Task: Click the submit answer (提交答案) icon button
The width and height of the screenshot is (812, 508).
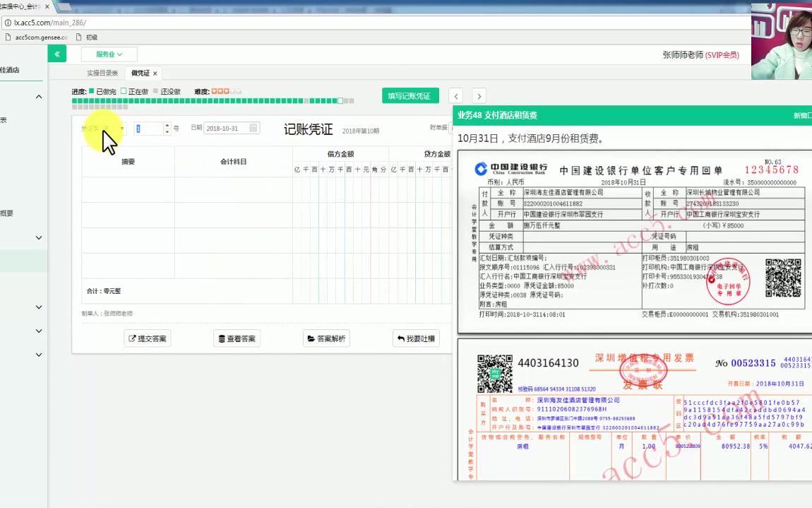Action: pyautogui.click(x=131, y=338)
